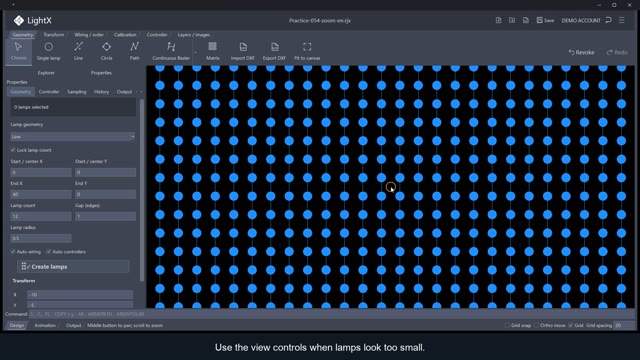Click the document icon left of Save

(x=526, y=20)
